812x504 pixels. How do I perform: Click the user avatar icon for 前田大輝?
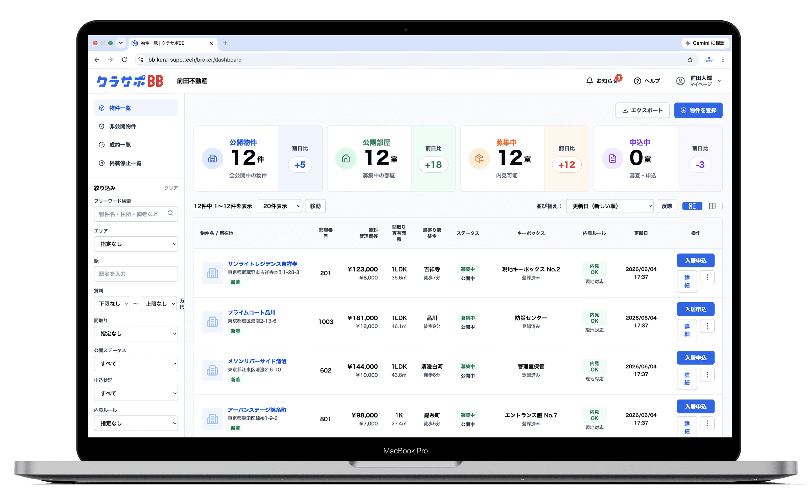680,81
